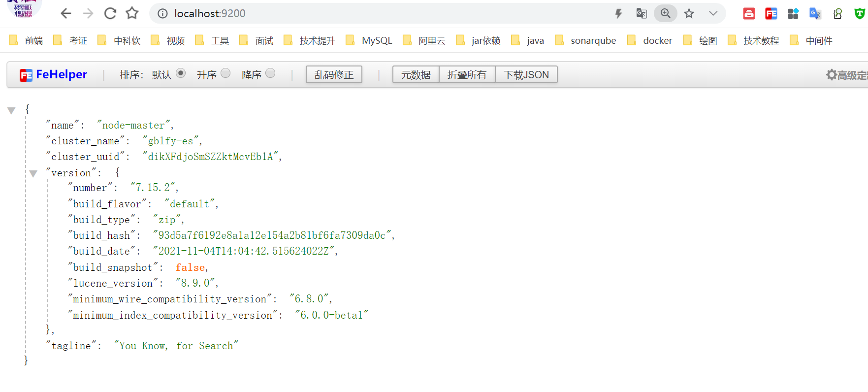Image resolution: width=868 pixels, height=392 pixels.
Task: Go forward with the browser forward arrow
Action: click(x=88, y=13)
